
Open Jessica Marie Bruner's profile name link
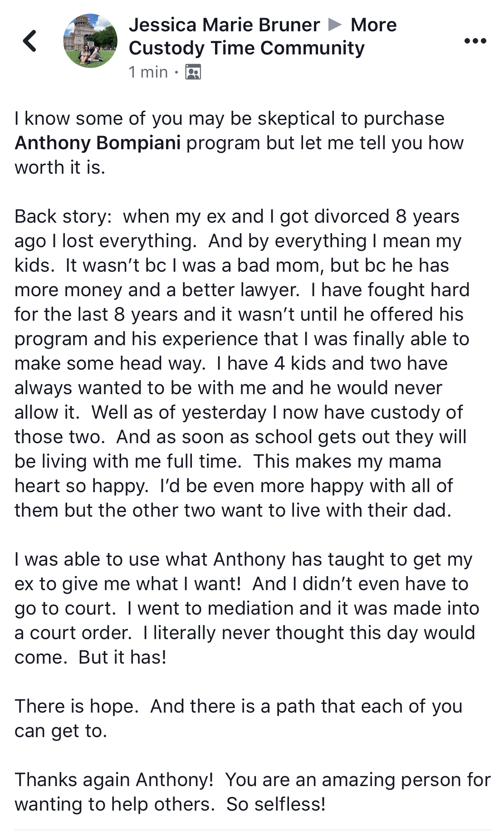tap(224, 25)
